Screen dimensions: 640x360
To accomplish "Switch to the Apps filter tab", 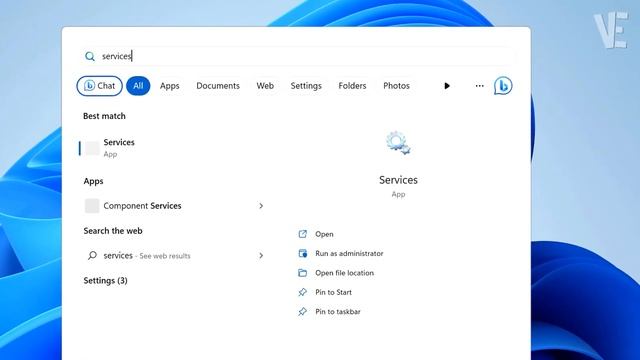I will 169,86.
